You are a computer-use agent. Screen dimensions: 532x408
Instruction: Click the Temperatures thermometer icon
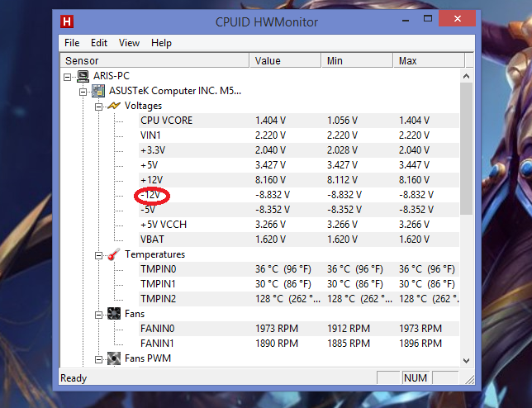pyautogui.click(x=114, y=254)
